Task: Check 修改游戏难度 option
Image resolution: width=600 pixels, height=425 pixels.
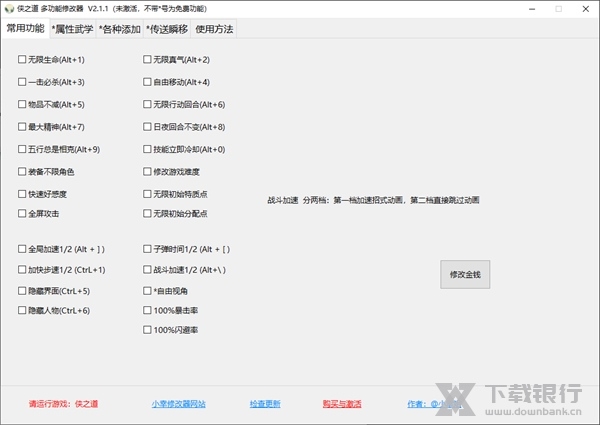Action: click(x=171, y=172)
